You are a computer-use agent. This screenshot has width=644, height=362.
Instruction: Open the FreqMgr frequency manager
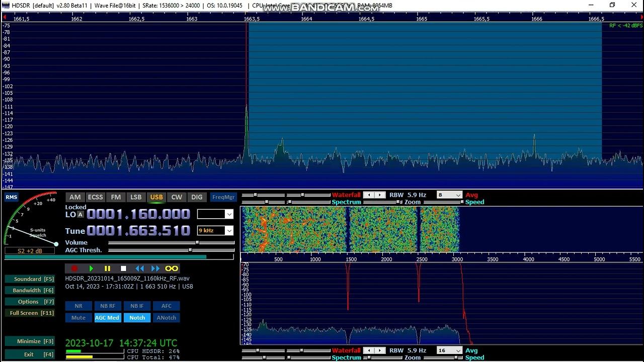pos(223,197)
